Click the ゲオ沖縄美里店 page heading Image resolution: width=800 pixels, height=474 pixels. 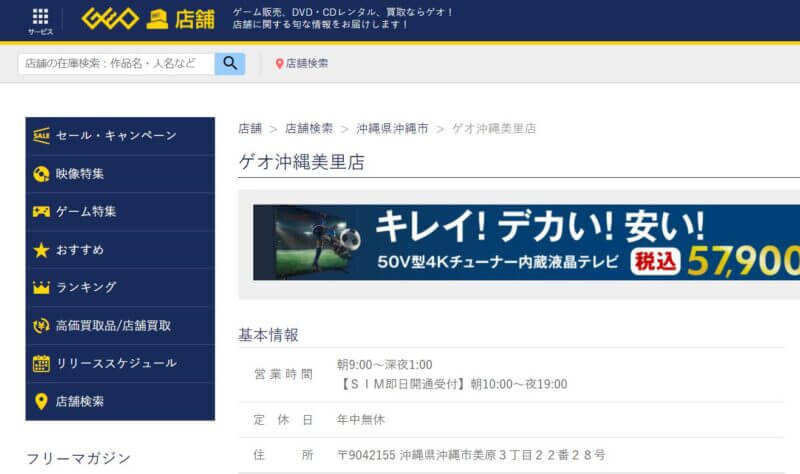click(x=302, y=162)
